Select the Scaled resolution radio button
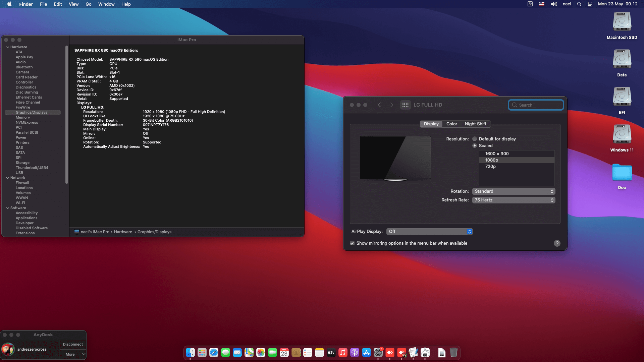The image size is (644, 362). 475,145
